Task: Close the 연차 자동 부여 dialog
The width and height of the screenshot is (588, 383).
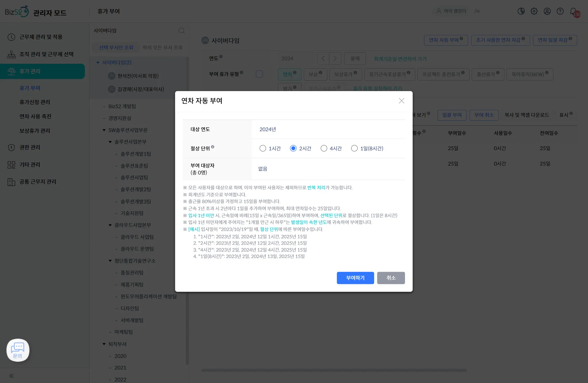Action: click(x=401, y=101)
